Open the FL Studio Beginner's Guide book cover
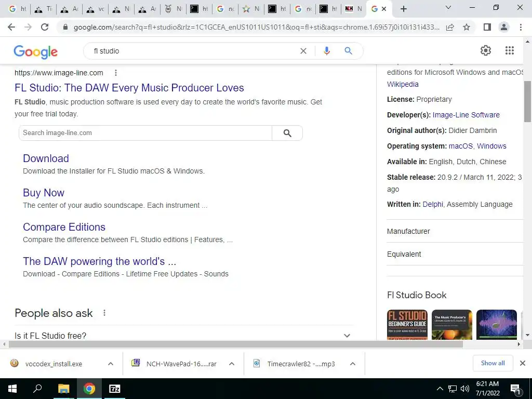Viewport: 532px width, 399px height. (407, 325)
